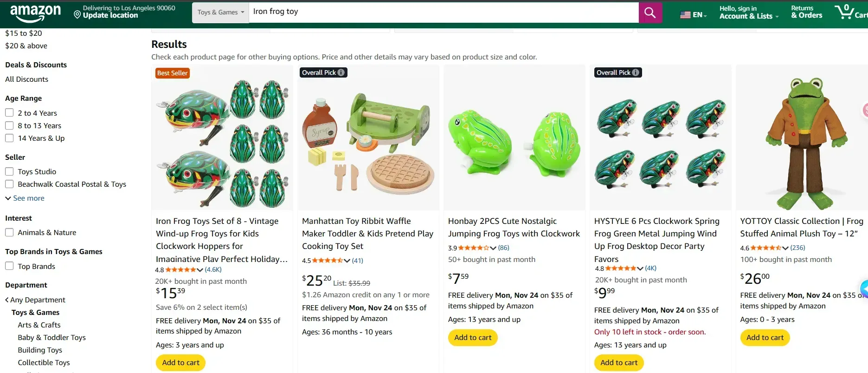Image resolution: width=868 pixels, height=373 pixels.
Task: Click info icon on Manhattan Toy Overall Pick
Action: [x=341, y=72]
